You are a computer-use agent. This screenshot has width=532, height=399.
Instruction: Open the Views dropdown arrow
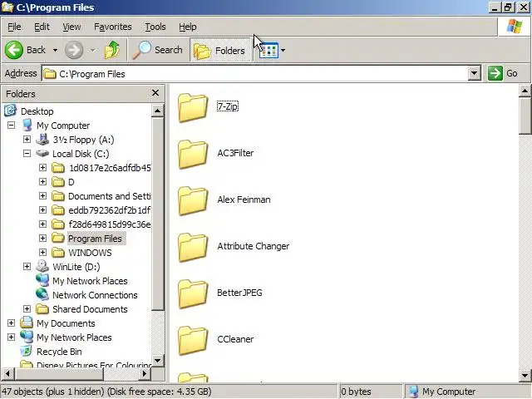pos(283,51)
